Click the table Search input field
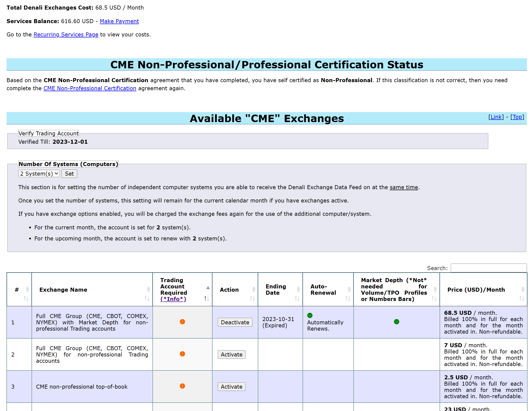This screenshot has height=411, width=532. point(489,268)
